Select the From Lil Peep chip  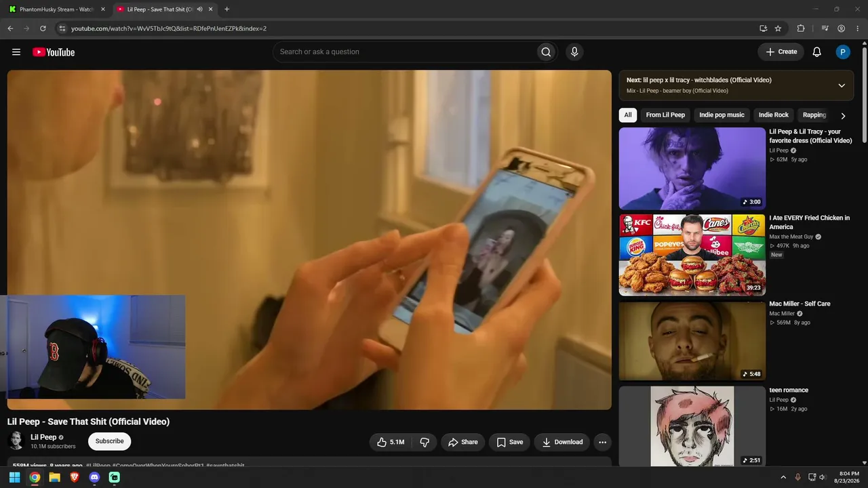tap(665, 115)
